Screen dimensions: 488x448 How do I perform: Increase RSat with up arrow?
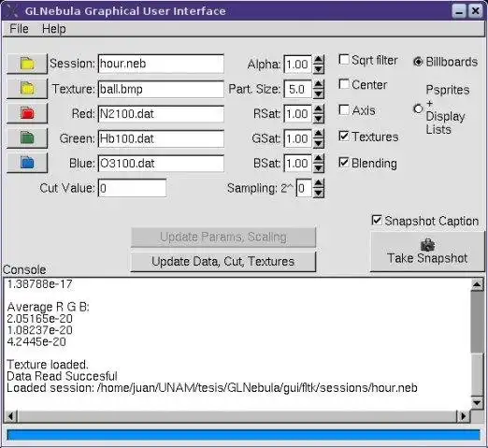pos(319,109)
